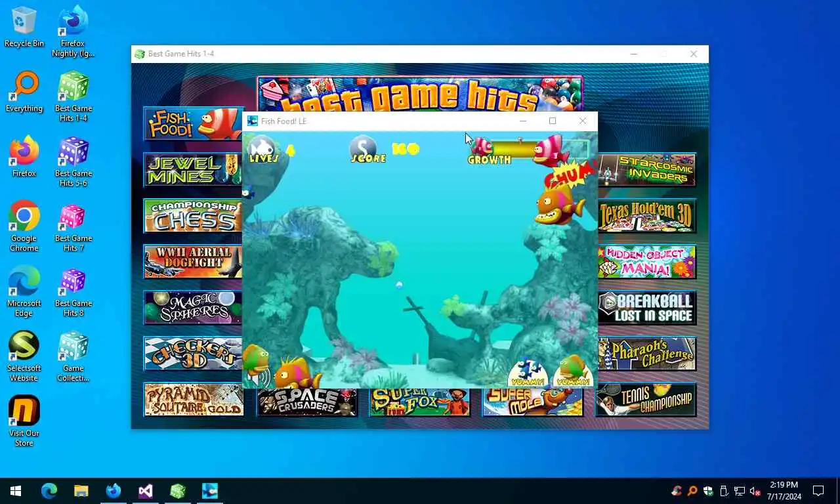
Task: Open Google Chrome desktop shortcut
Action: click(x=24, y=226)
